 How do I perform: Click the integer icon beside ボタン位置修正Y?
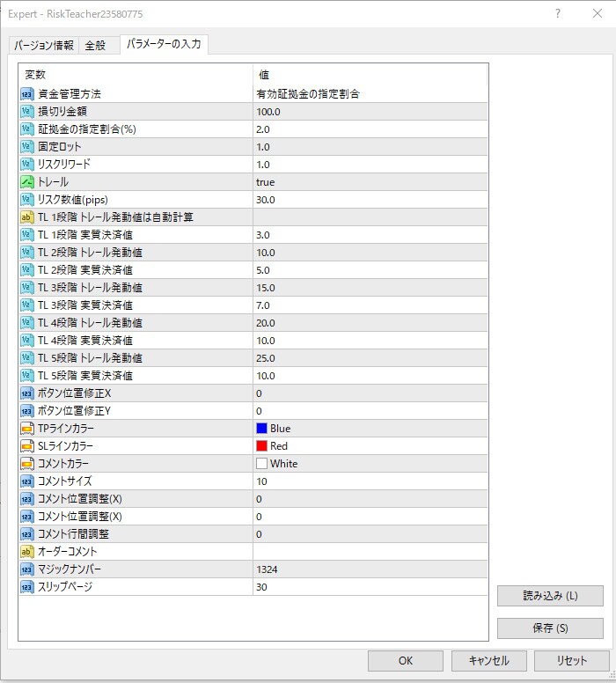[x=27, y=411]
